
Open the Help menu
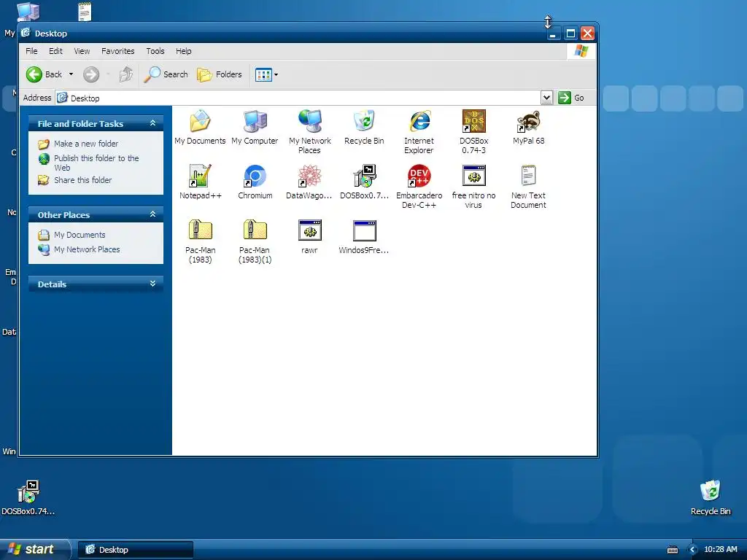pyautogui.click(x=183, y=51)
